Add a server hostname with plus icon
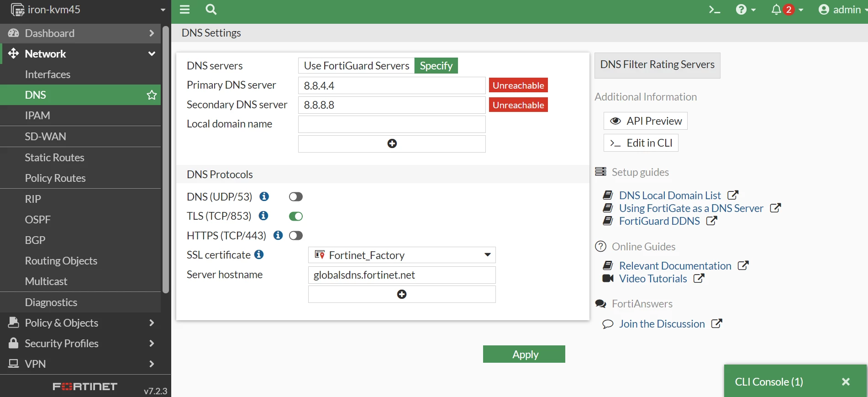This screenshot has width=868, height=397. pyautogui.click(x=402, y=294)
